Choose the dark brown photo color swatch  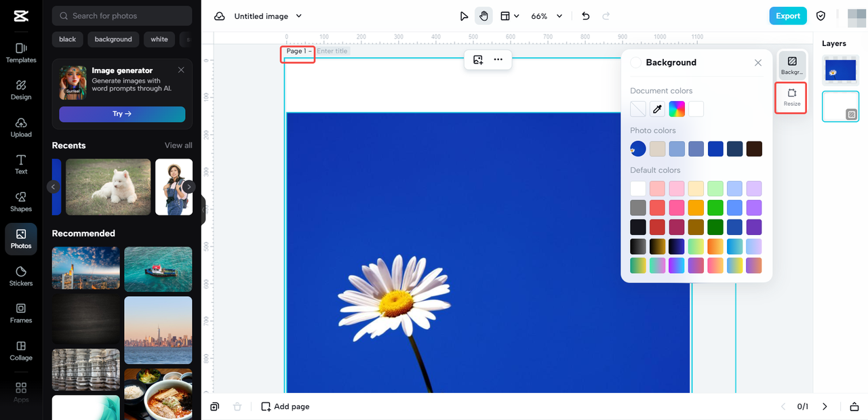tap(754, 149)
